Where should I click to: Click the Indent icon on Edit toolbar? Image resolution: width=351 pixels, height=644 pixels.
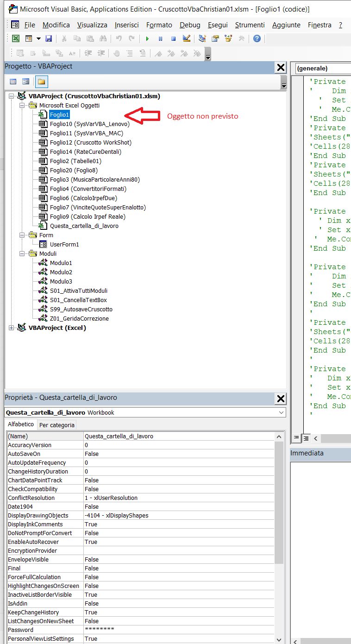(x=88, y=53)
